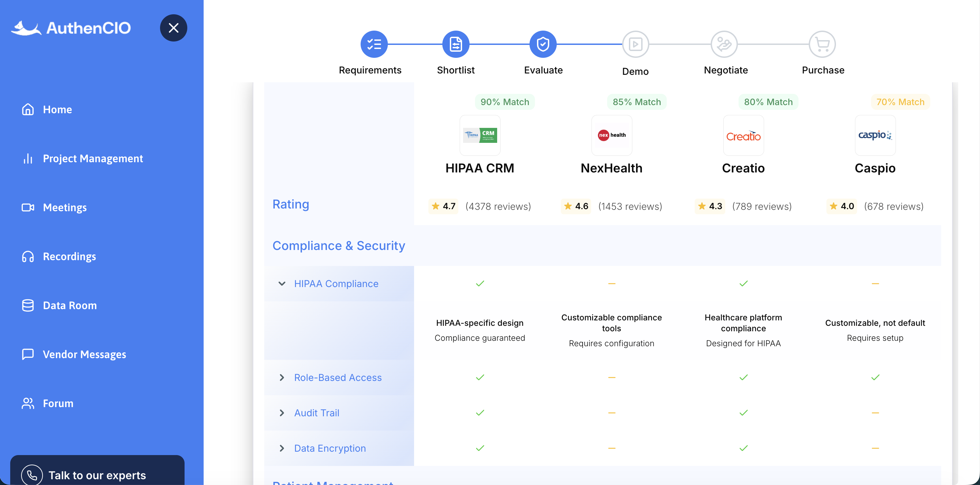Open the Demo play step icon
The height and width of the screenshot is (485, 980).
[635, 45]
